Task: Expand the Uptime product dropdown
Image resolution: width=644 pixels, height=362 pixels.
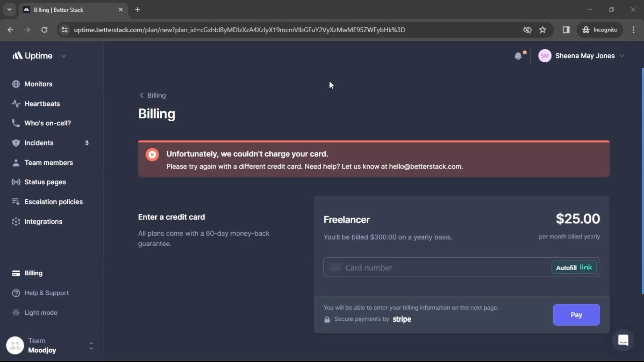Action: [x=64, y=56]
